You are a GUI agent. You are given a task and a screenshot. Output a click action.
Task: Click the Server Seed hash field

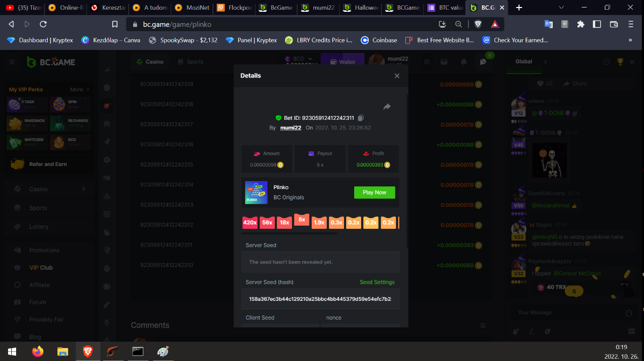coord(320,299)
